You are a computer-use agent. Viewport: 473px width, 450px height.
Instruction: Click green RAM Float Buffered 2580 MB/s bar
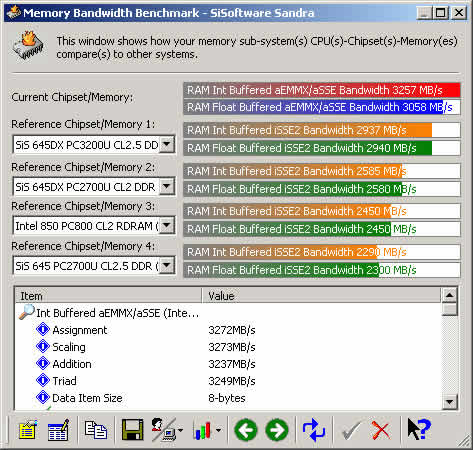coord(322,189)
